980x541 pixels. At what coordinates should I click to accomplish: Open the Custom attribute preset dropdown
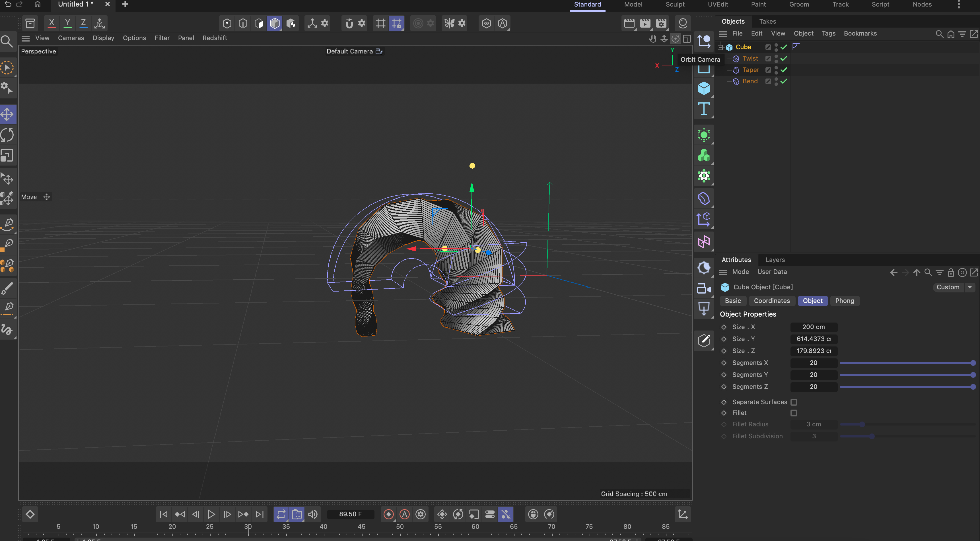(969, 287)
